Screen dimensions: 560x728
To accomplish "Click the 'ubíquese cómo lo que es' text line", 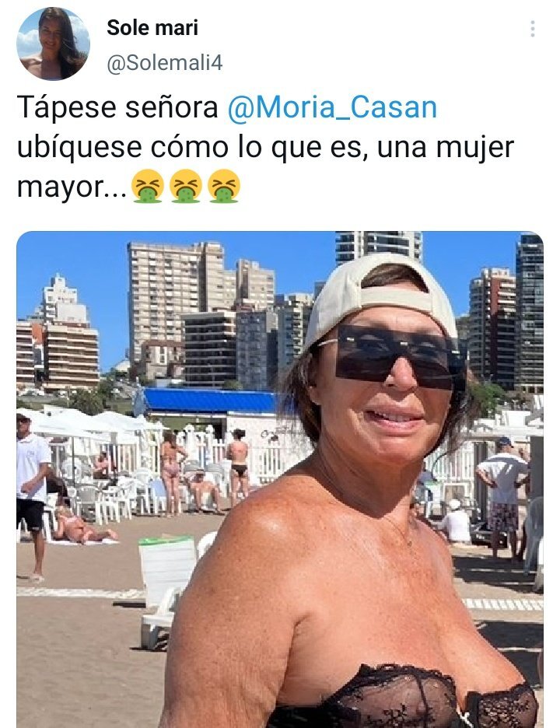I will pyautogui.click(x=190, y=148).
